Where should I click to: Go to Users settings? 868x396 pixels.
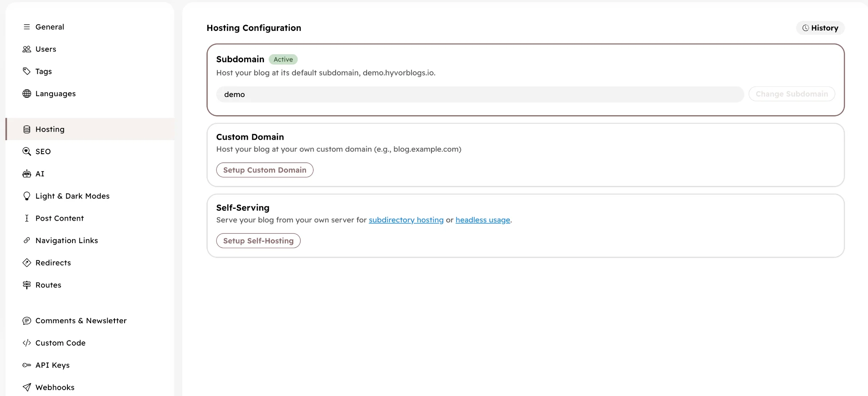coord(46,49)
